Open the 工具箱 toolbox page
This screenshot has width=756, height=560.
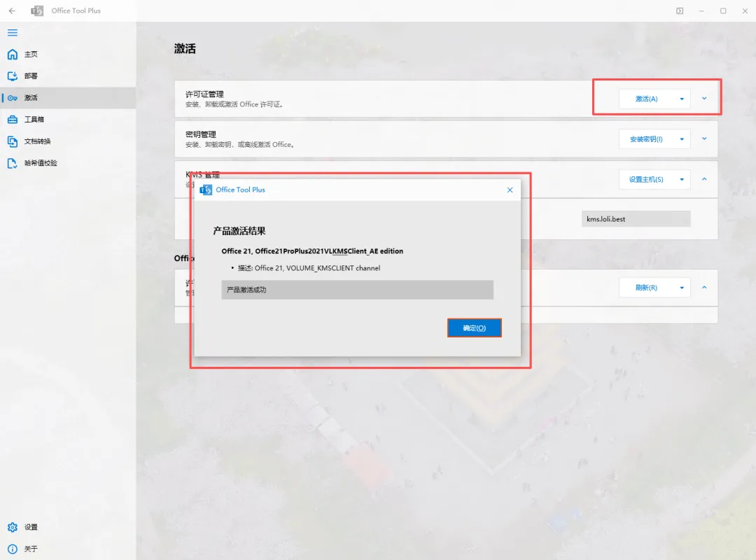(68, 119)
